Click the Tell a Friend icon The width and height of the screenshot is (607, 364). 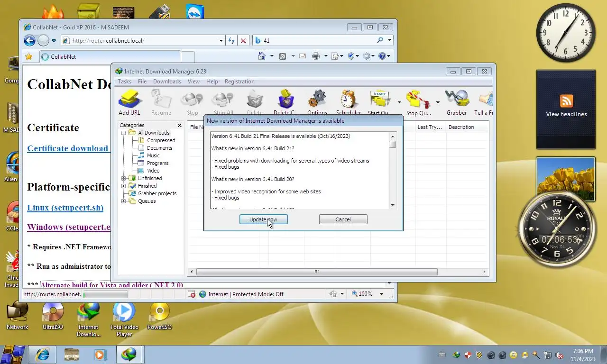click(x=485, y=99)
